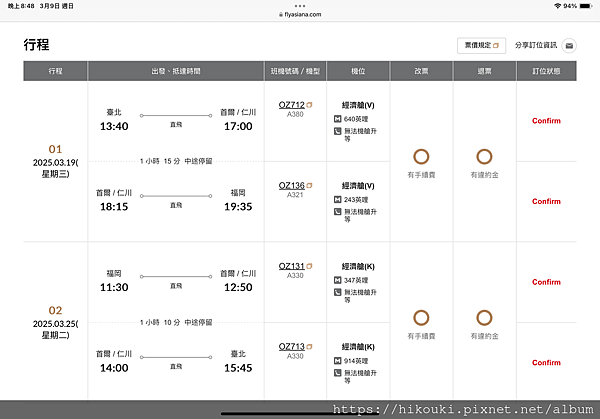Click the popup icon beside OZ713
This screenshot has height=419, width=600.
point(309,347)
